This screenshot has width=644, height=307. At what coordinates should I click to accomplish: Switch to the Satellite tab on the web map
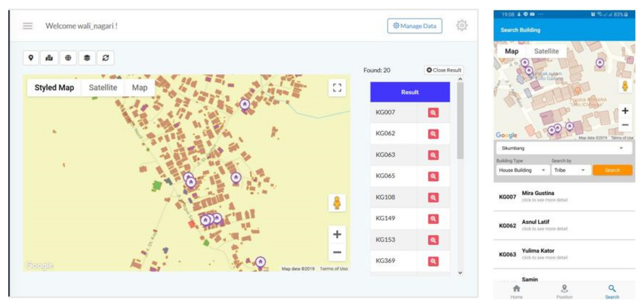click(x=103, y=88)
